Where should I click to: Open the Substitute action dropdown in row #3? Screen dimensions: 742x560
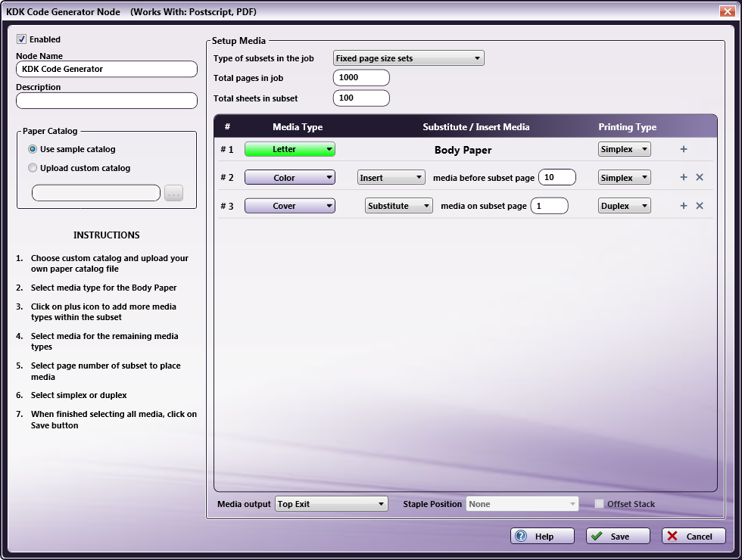pos(398,206)
